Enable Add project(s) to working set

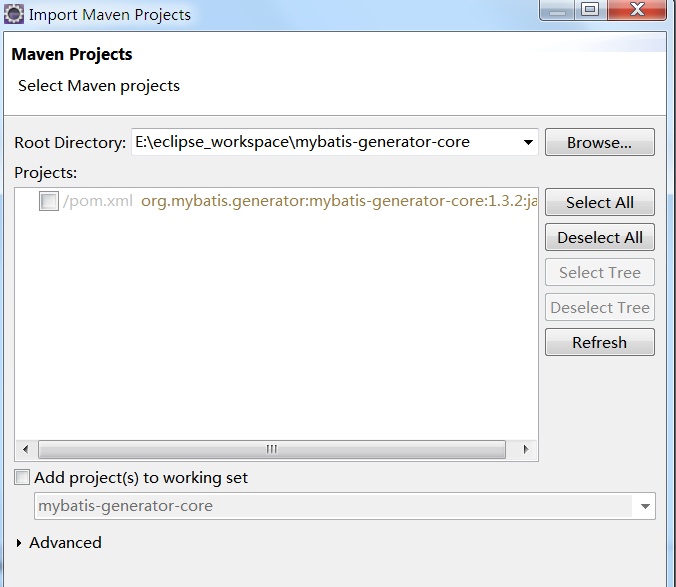pyautogui.click(x=22, y=478)
